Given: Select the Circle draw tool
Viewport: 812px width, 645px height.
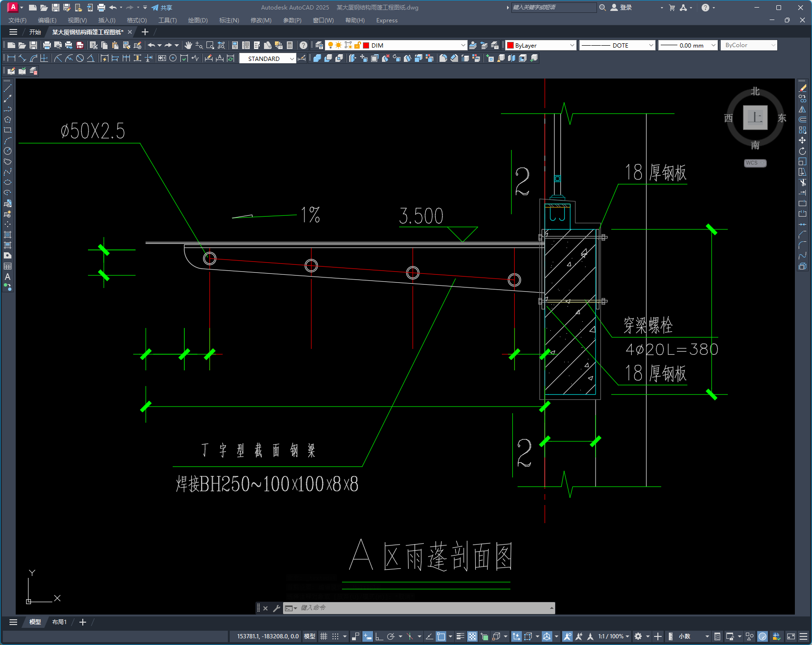Looking at the screenshot, I should click(8, 151).
